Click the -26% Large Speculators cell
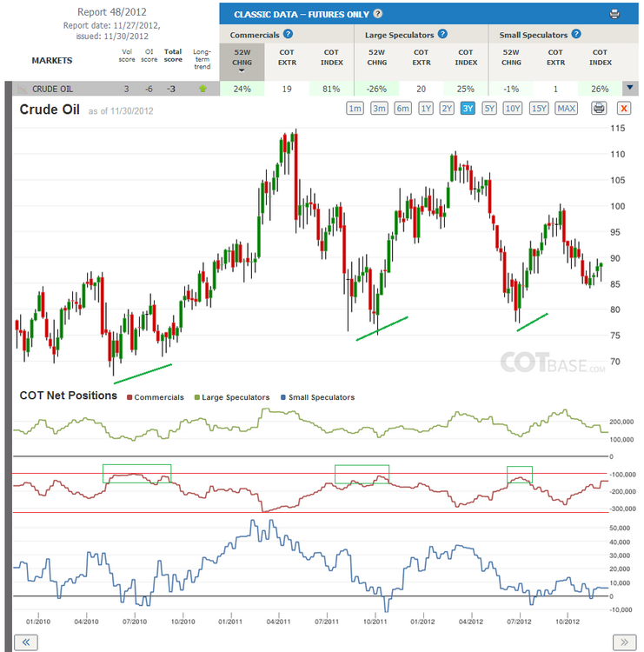This screenshot has height=652, width=644. point(376,89)
